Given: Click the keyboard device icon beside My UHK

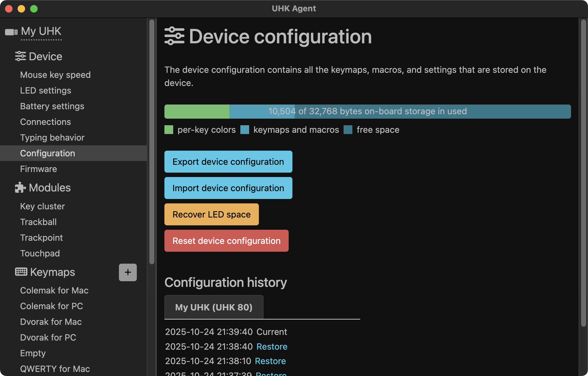Looking at the screenshot, I should click(x=11, y=32).
